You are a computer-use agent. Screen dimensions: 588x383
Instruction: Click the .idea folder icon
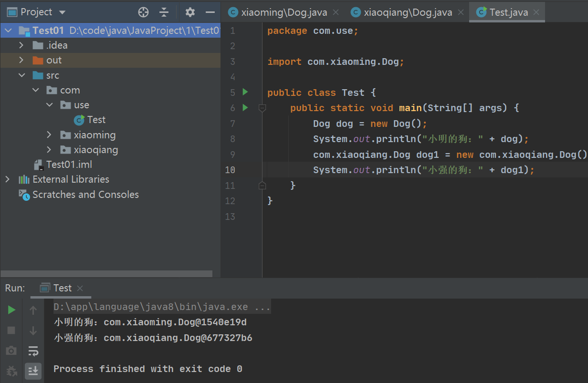tap(38, 45)
